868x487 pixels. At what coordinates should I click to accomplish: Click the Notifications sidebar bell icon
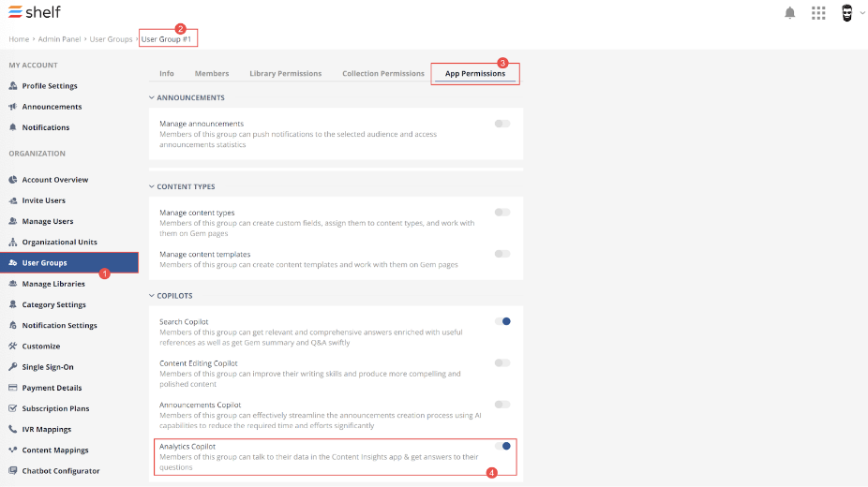[13, 127]
